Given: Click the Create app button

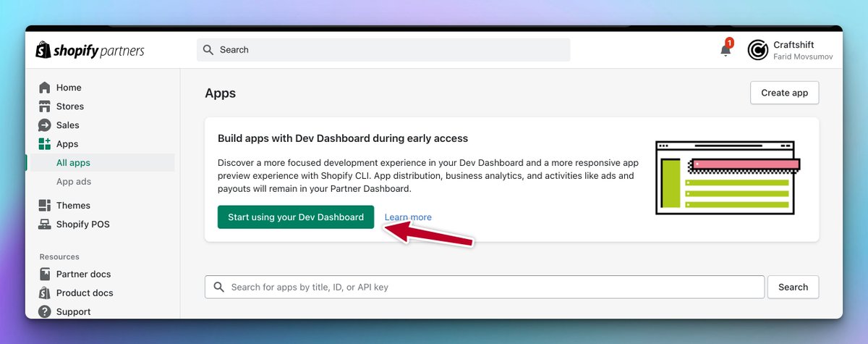Looking at the screenshot, I should click(x=785, y=93).
